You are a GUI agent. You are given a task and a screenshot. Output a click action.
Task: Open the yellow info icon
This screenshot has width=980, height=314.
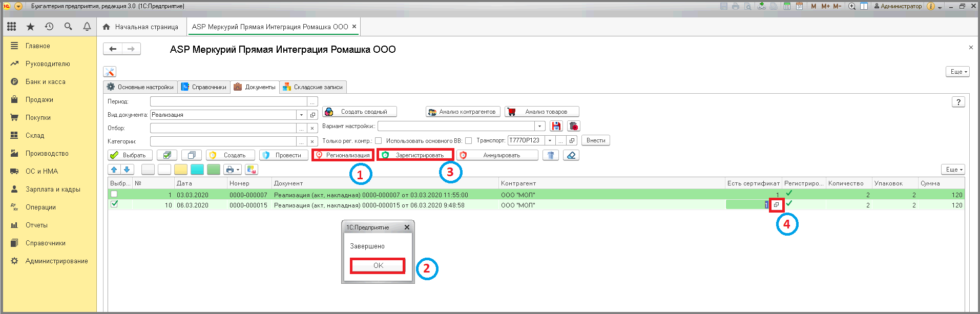[931, 6]
